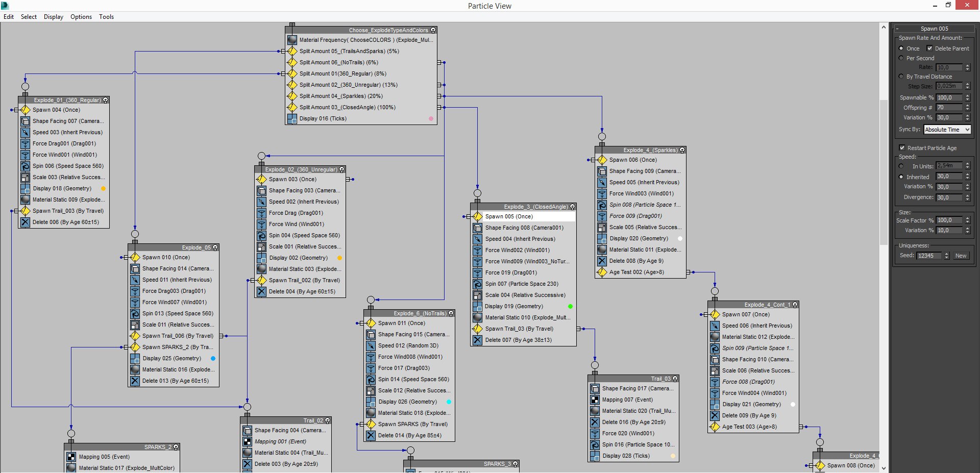This screenshot has height=473, width=980.
Task: Click the Display 025 (Geometry) operator icon
Action: (x=135, y=358)
